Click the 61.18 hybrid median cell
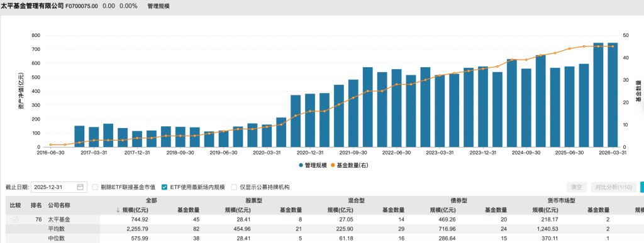The image size is (644, 243). [347, 238]
